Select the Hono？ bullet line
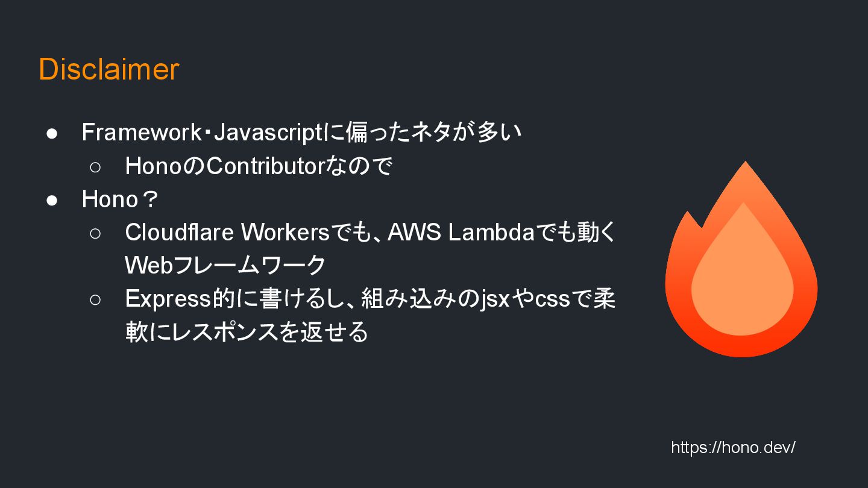The image size is (868, 488). [x=119, y=199]
